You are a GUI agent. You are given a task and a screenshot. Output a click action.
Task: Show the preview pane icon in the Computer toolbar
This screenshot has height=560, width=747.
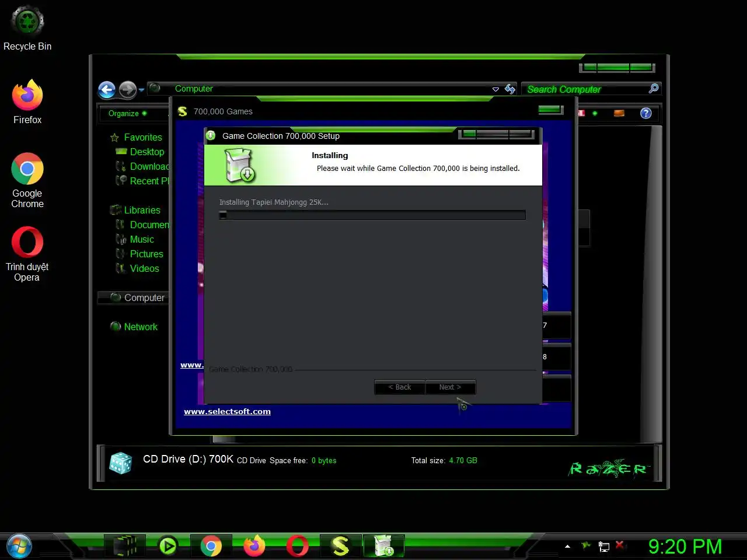pos(619,113)
